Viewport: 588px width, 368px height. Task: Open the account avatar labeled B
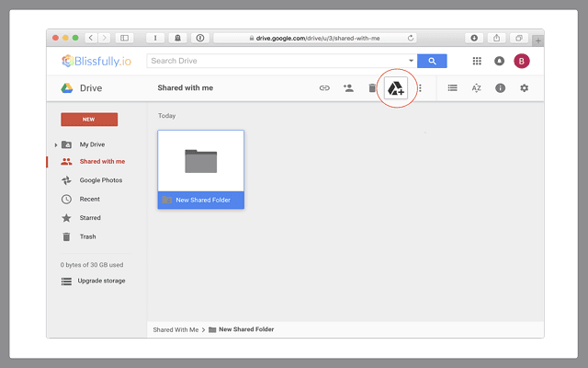click(522, 61)
